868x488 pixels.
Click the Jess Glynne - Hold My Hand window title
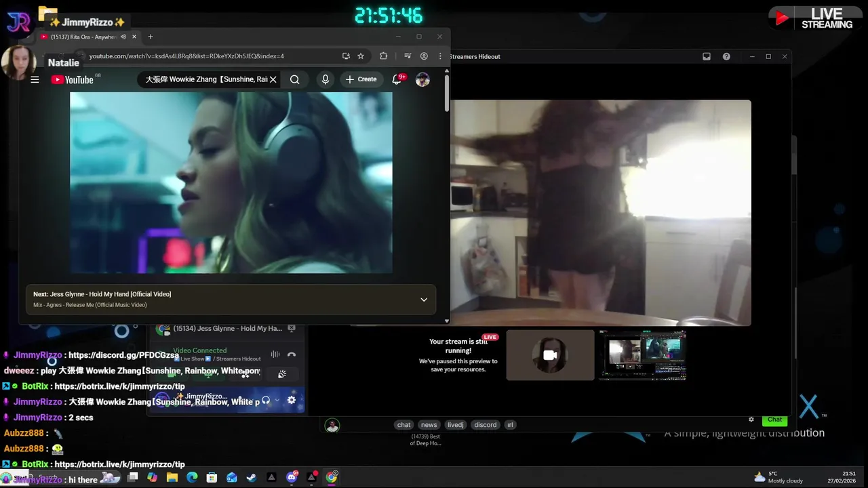point(227,328)
